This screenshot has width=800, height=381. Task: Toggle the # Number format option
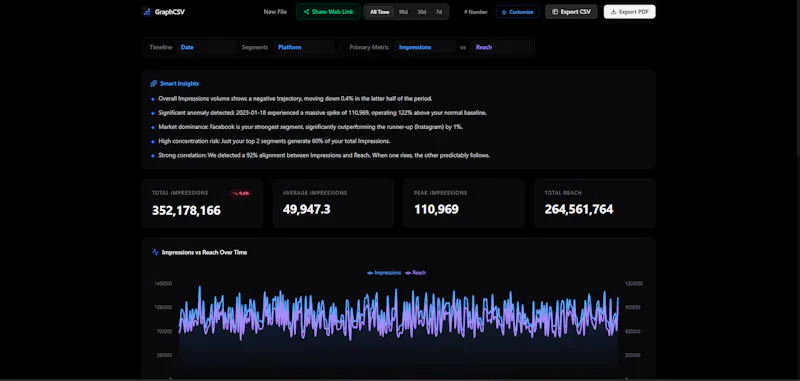476,12
